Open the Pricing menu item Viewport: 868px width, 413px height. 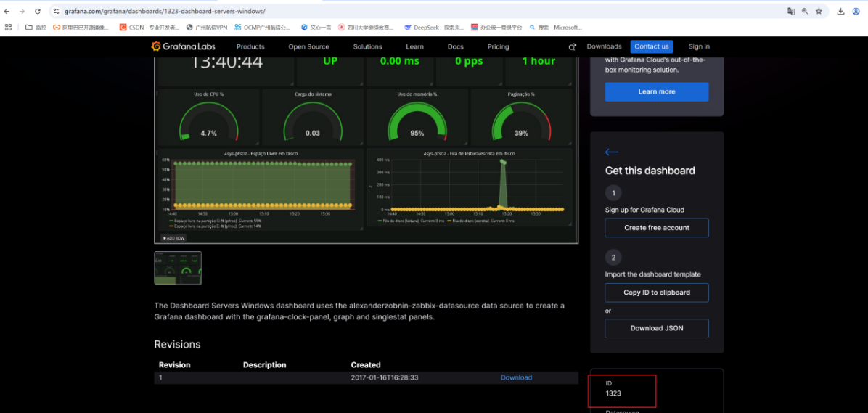(498, 46)
